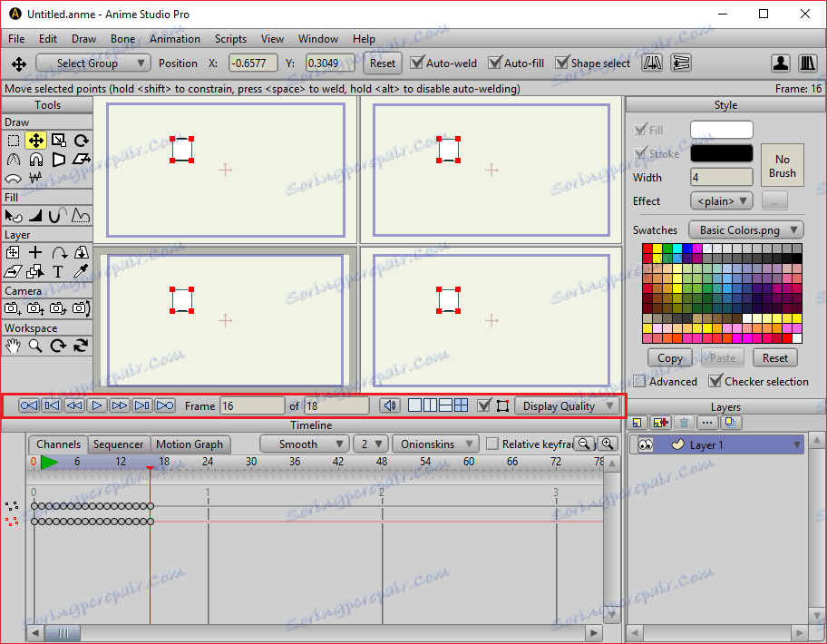
Task: Select the Rotate Points tool in Draw
Action: click(x=82, y=141)
